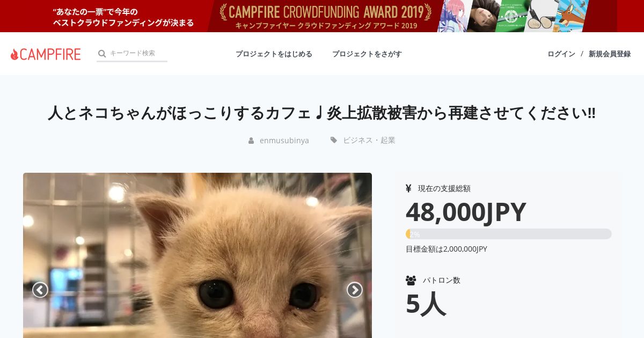Viewport: 644px width, 338px height.
Task: Click the tag icon beside ビジネス・起業
Action: [x=334, y=140]
